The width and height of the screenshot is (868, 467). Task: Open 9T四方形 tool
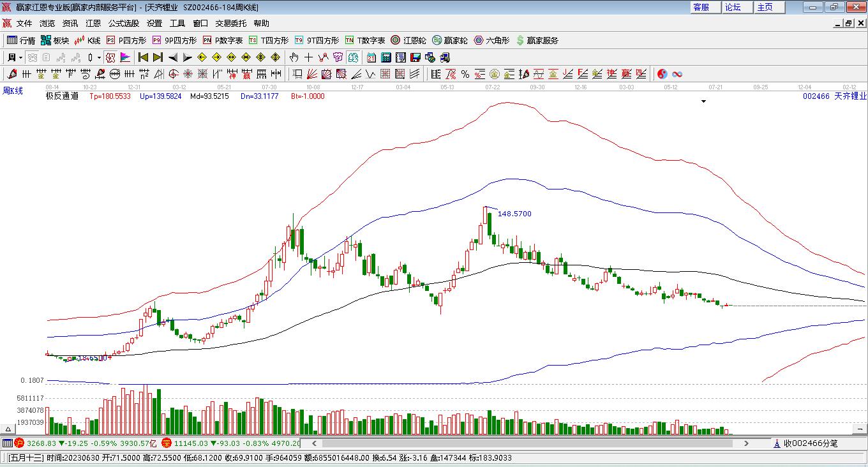point(317,40)
